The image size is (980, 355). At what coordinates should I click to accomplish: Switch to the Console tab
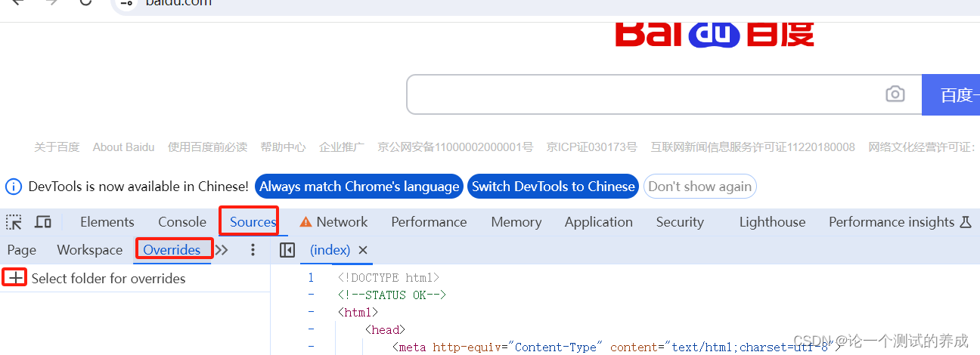click(182, 222)
